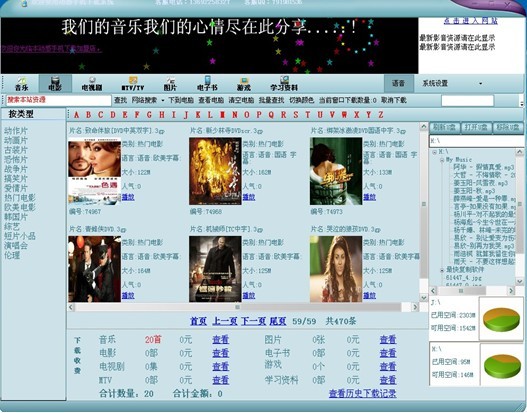Screen dimensions: 527x413
Task: Open the 点击进入网站 link
Action: [471, 20]
